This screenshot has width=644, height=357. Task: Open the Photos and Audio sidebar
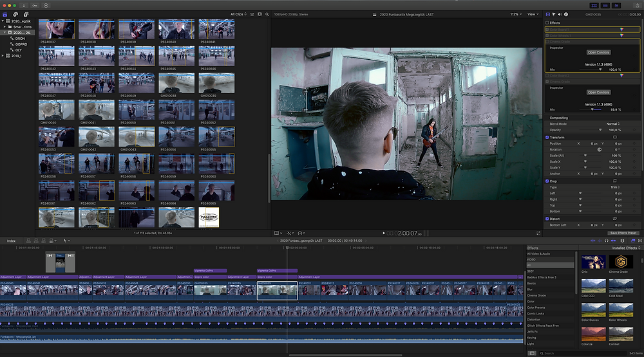click(x=15, y=14)
